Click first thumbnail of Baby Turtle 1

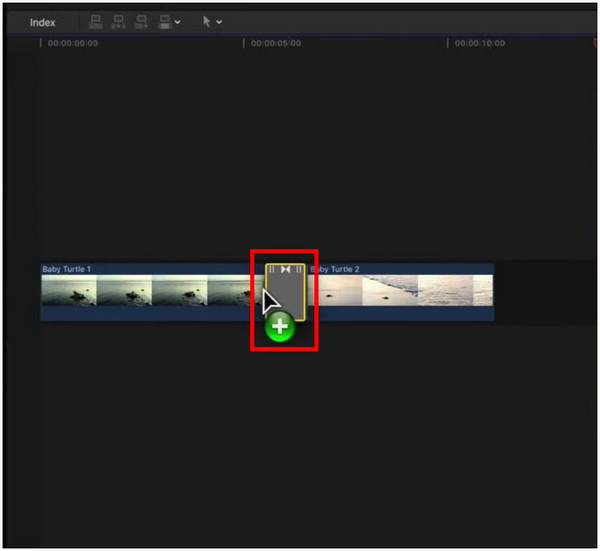tap(69, 290)
